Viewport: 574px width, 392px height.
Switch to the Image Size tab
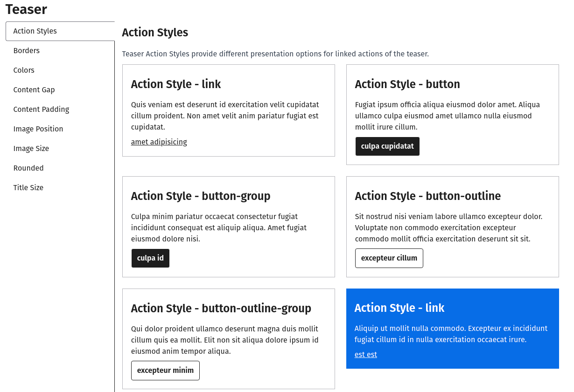31,149
